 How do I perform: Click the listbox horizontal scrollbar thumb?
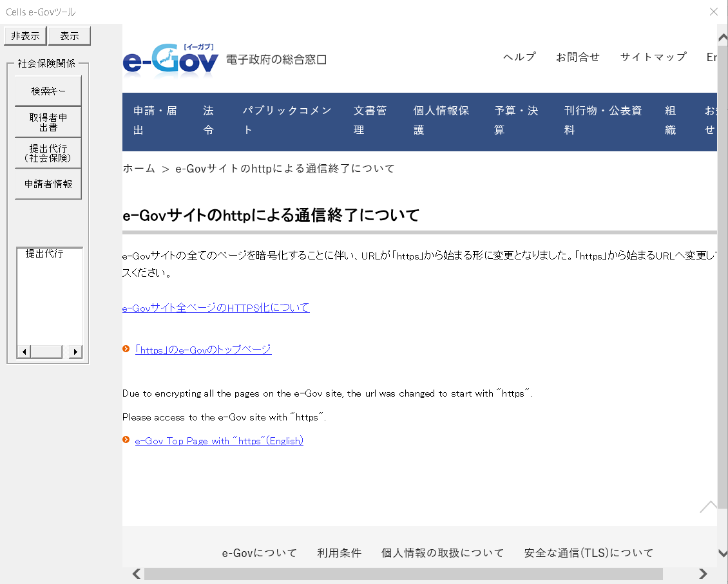coord(46,352)
